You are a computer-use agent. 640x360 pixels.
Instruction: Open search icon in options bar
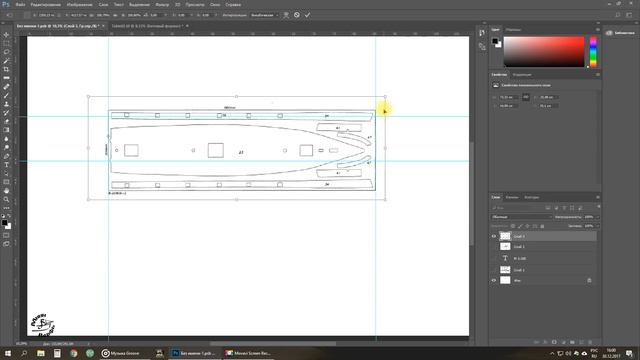(618, 15)
